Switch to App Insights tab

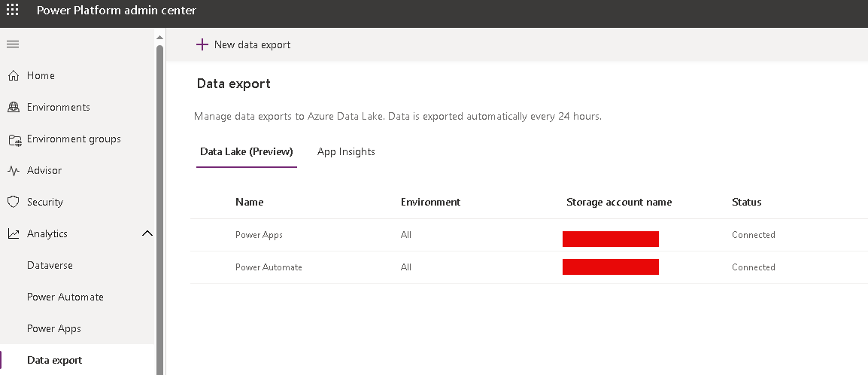[346, 151]
